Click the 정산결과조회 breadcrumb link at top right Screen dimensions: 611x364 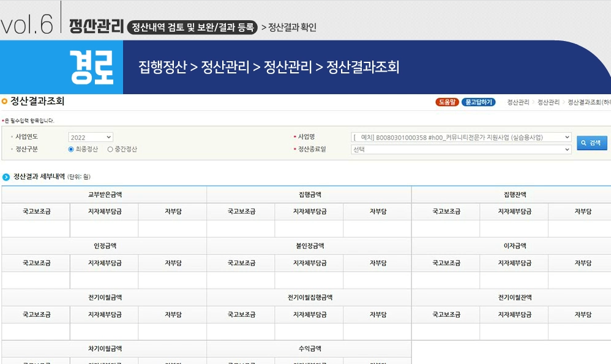(589, 102)
